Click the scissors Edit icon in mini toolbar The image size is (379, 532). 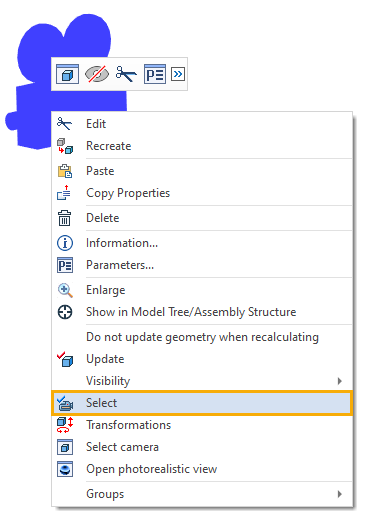(x=126, y=74)
